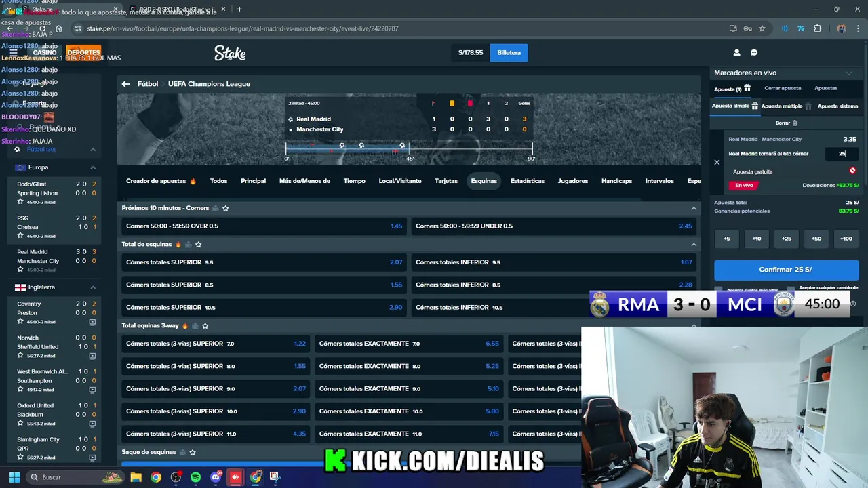
Task: Open Discord from the taskbar
Action: click(x=216, y=477)
